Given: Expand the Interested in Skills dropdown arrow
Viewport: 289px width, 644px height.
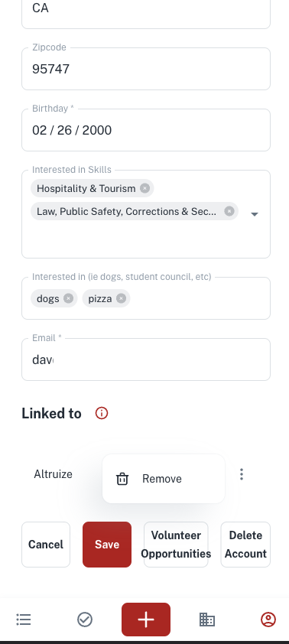Looking at the screenshot, I should pos(255,214).
